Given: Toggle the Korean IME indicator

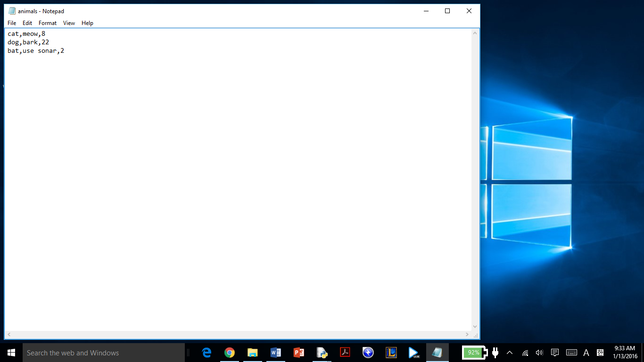Looking at the screenshot, I should (x=601, y=353).
